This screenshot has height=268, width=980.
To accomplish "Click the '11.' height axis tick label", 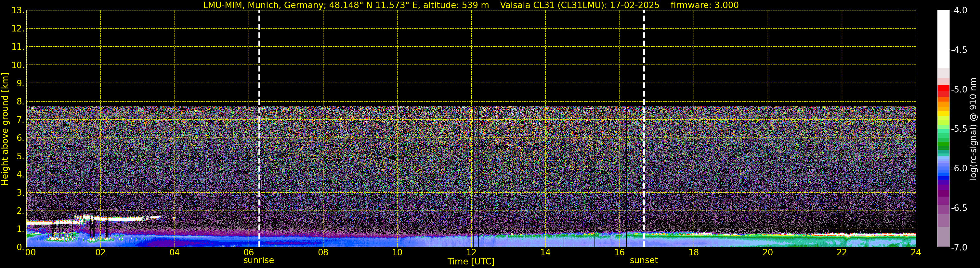I will [x=18, y=47].
